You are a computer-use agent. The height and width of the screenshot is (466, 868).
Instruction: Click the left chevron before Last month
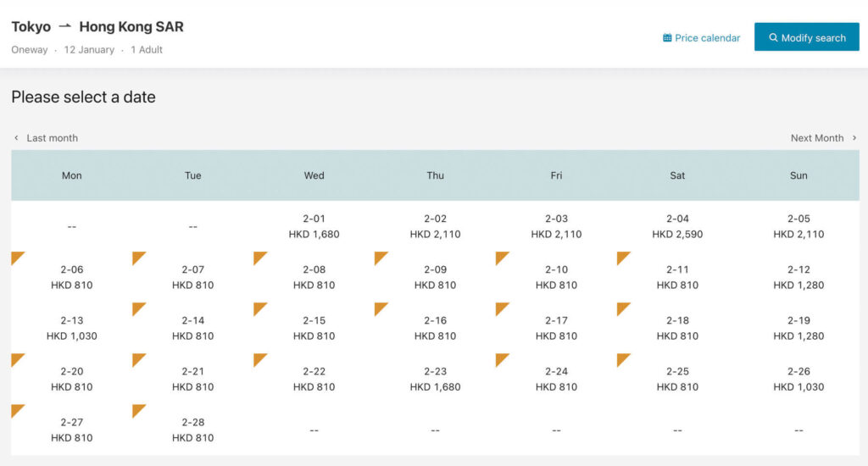tap(16, 138)
